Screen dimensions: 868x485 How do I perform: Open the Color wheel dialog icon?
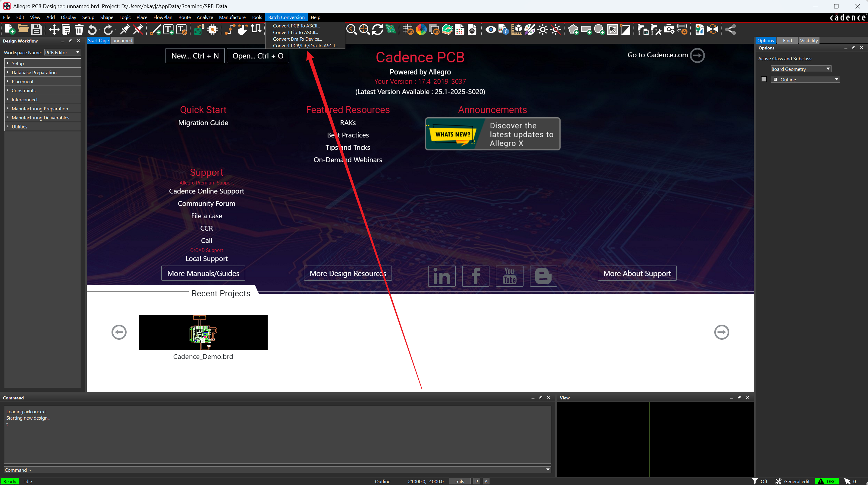(421, 30)
